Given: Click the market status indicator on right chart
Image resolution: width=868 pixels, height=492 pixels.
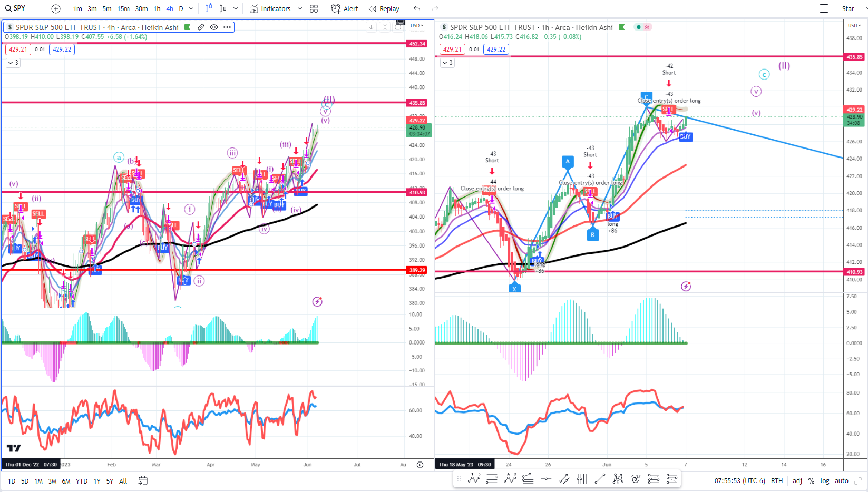Looking at the screenshot, I should pyautogui.click(x=639, y=27).
